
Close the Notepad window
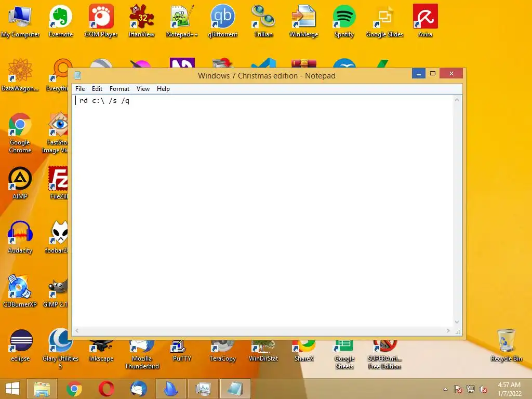(x=451, y=74)
